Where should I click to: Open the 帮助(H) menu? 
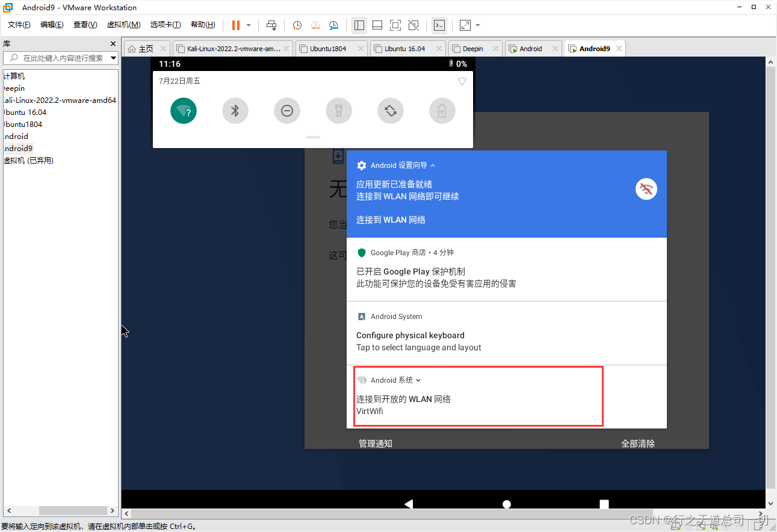[x=203, y=25]
